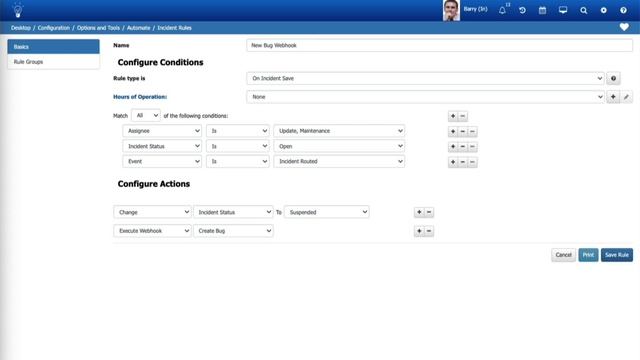Open the settings gear icon
The height and width of the screenshot is (360, 640).
pyautogui.click(x=604, y=11)
